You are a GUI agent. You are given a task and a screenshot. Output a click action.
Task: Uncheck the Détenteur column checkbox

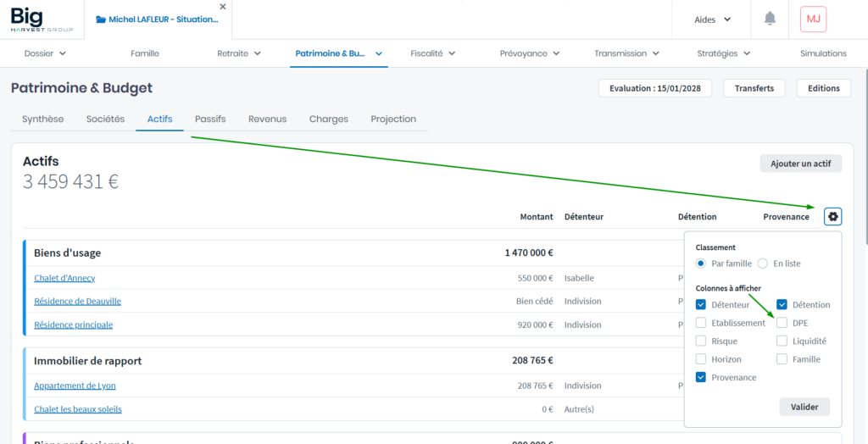(701, 305)
